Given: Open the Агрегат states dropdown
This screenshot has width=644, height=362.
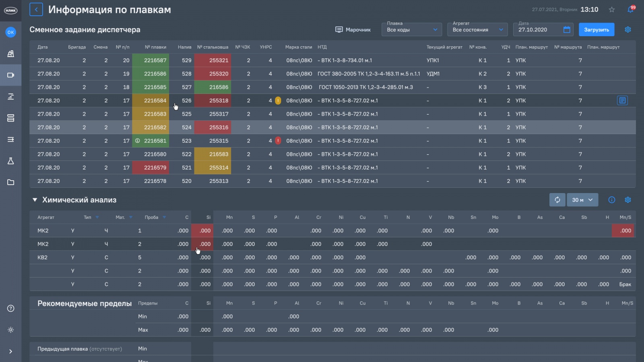Looking at the screenshot, I should coord(477,30).
